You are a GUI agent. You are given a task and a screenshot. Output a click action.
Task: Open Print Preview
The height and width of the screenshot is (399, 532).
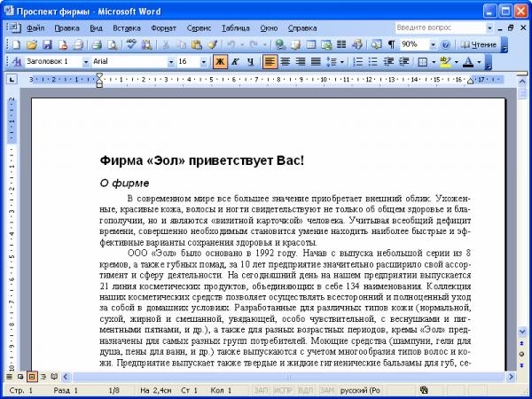pos(112,44)
